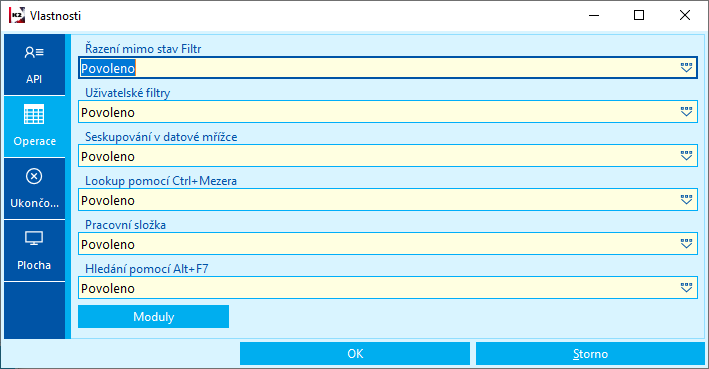709x369 pixels.
Task: Open the Moduly button
Action: click(x=153, y=317)
